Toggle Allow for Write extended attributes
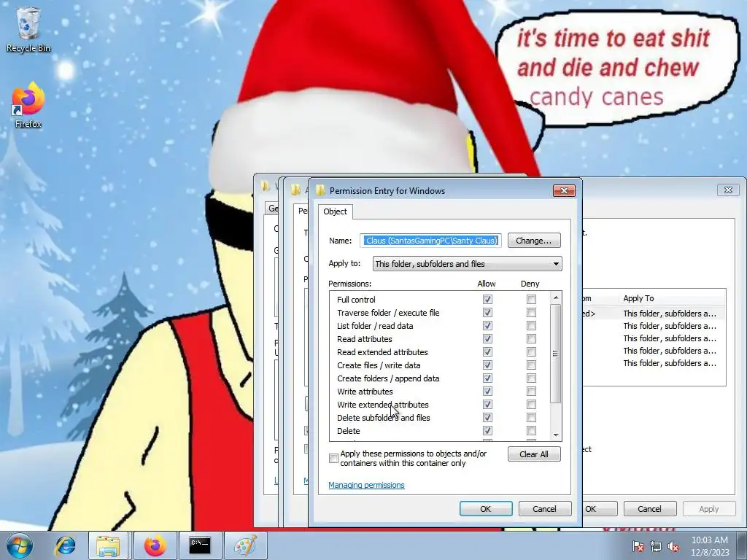This screenshot has width=747, height=560. pos(487,404)
